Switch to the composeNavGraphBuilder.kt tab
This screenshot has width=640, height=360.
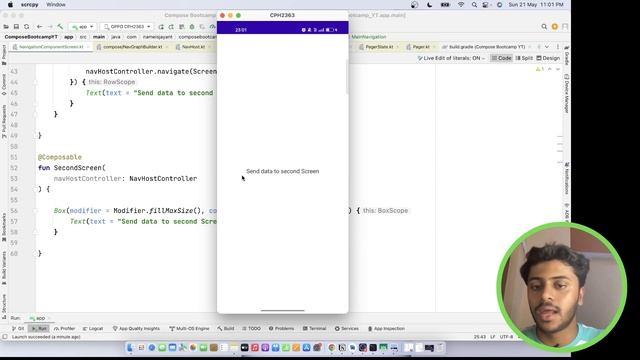tap(132, 47)
